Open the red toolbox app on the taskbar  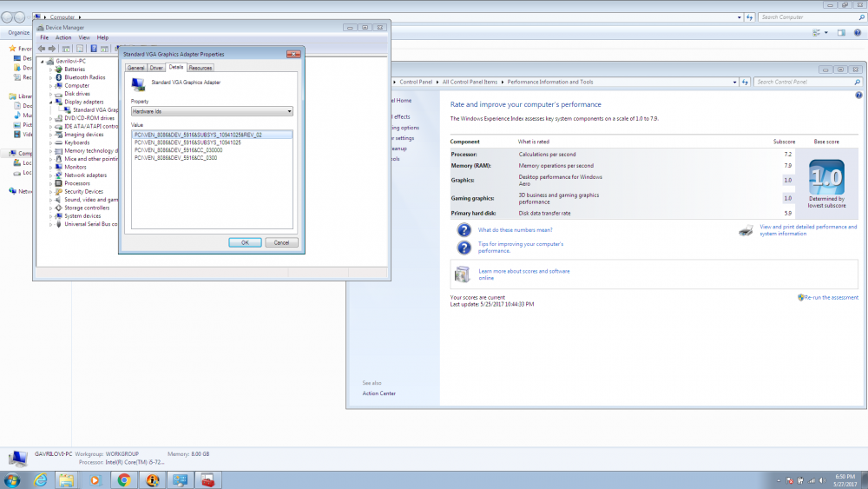point(208,480)
